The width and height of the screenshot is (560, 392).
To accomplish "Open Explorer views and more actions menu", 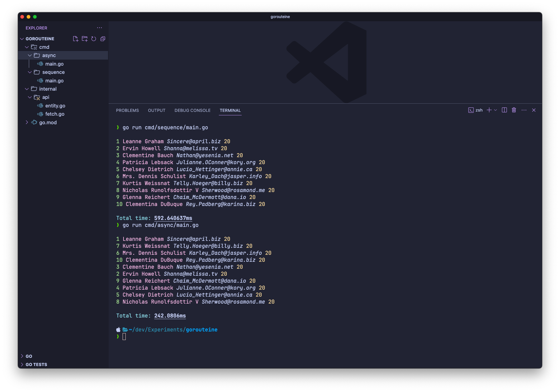I will click(x=99, y=28).
